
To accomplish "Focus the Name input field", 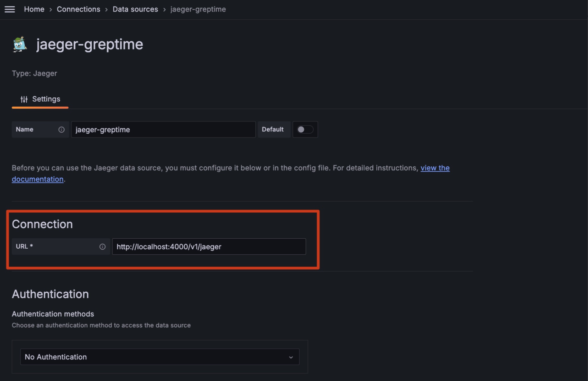I will [163, 130].
